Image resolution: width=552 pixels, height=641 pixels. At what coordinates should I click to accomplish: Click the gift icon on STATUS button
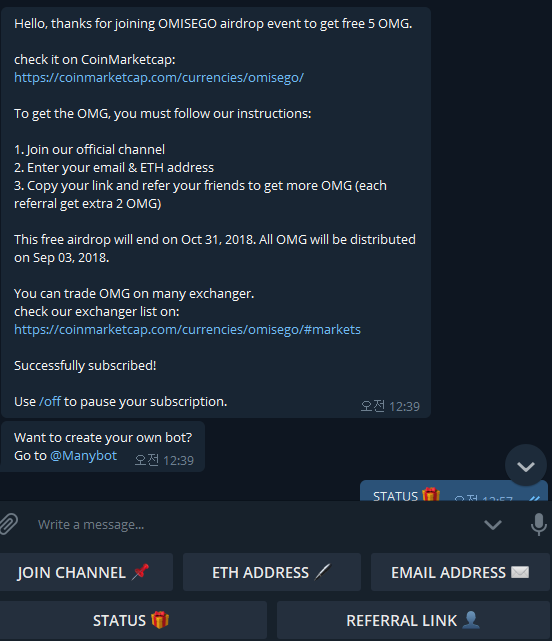(x=160, y=620)
